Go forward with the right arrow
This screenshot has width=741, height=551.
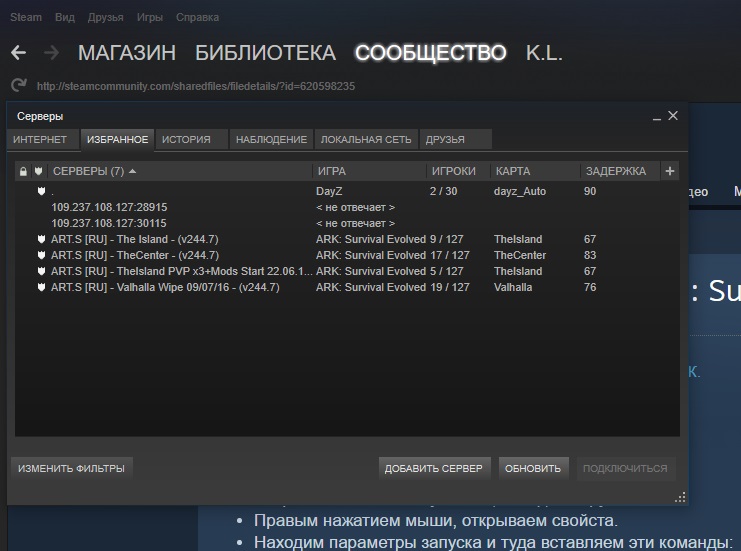coord(51,52)
